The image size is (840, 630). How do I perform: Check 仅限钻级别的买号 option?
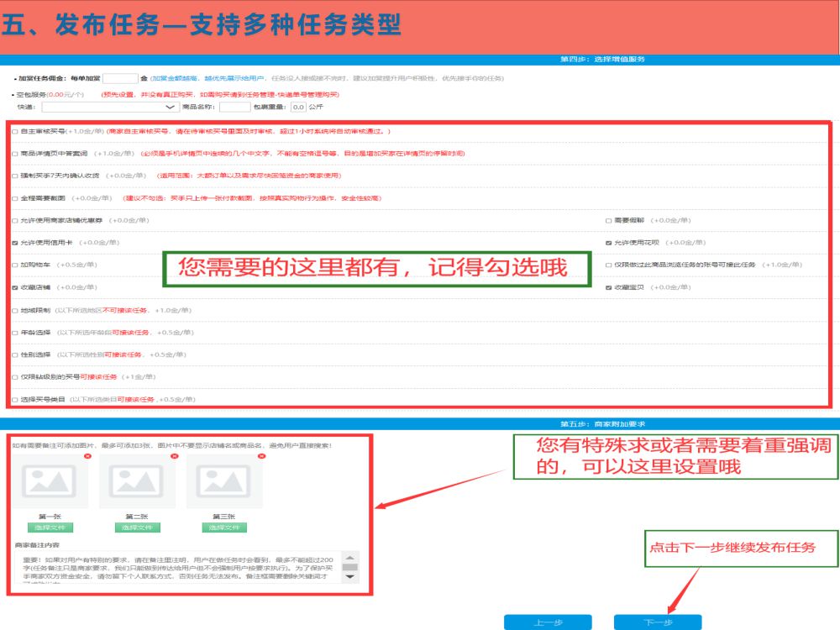[x=15, y=377]
